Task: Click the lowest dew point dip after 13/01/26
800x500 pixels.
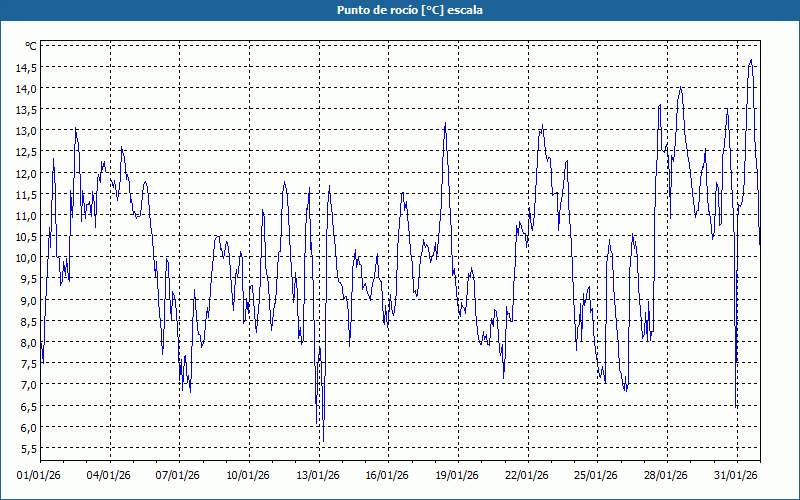Action: tap(323, 440)
